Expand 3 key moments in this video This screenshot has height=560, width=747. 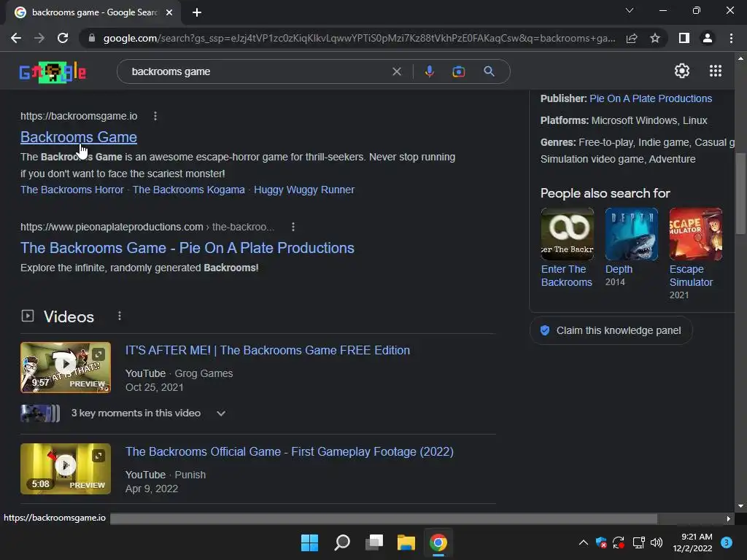pyautogui.click(x=220, y=413)
